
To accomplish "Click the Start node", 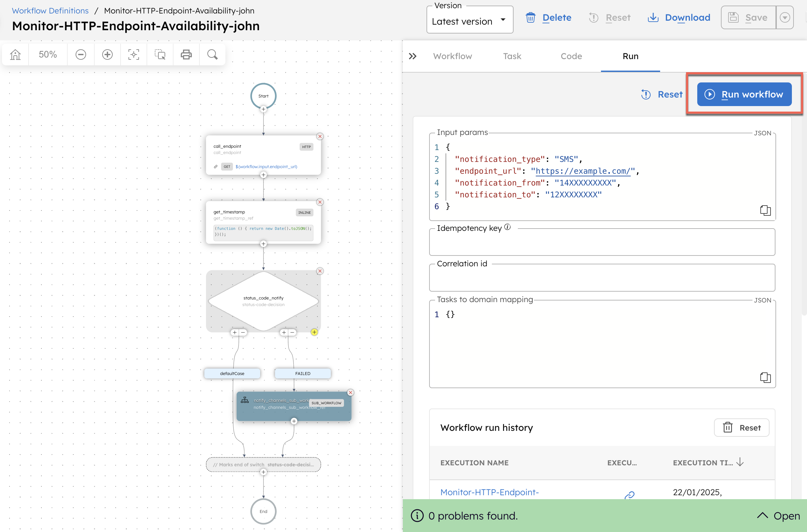I will click(x=264, y=96).
